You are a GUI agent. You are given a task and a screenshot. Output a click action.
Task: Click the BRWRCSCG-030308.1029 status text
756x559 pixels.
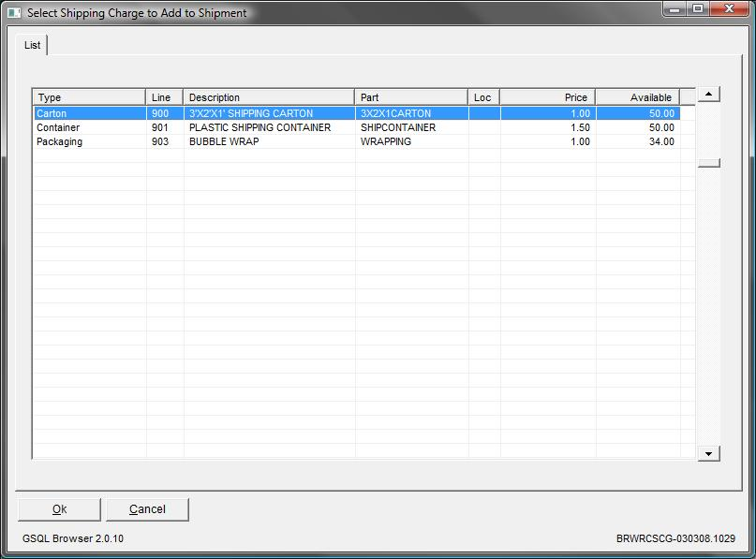675,538
